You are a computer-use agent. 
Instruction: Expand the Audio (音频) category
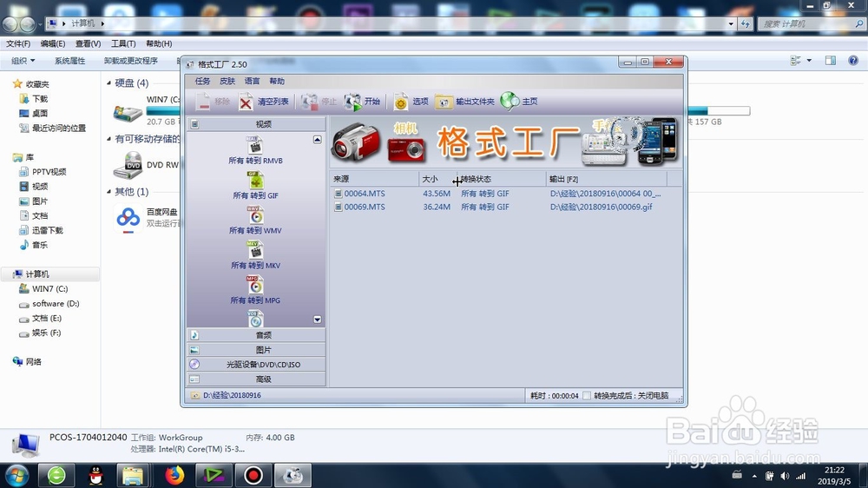[256, 335]
